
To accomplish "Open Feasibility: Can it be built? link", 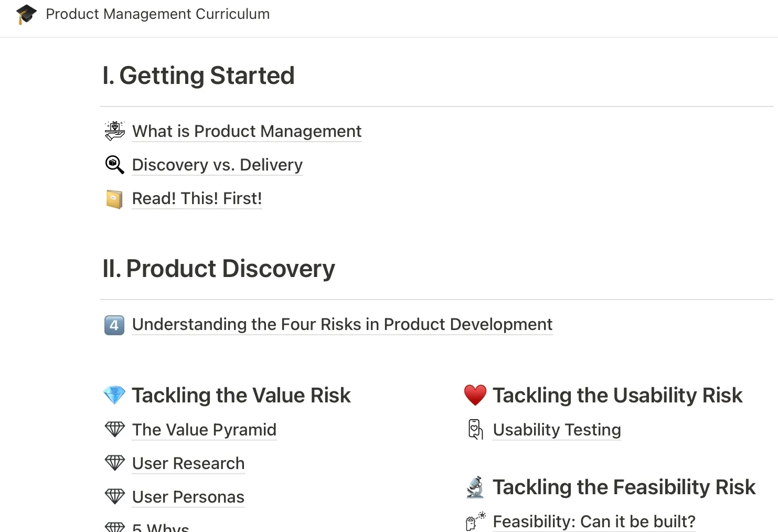I will click(x=594, y=522).
